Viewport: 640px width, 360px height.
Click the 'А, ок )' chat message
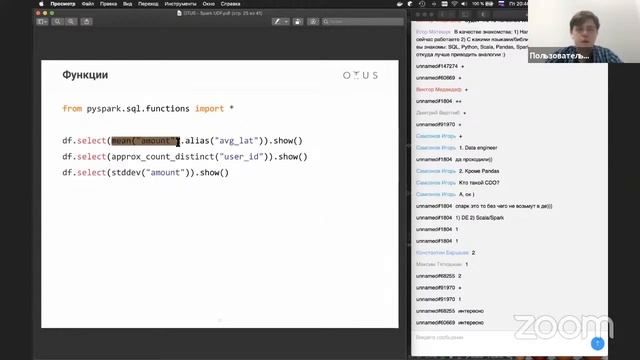[x=467, y=194]
